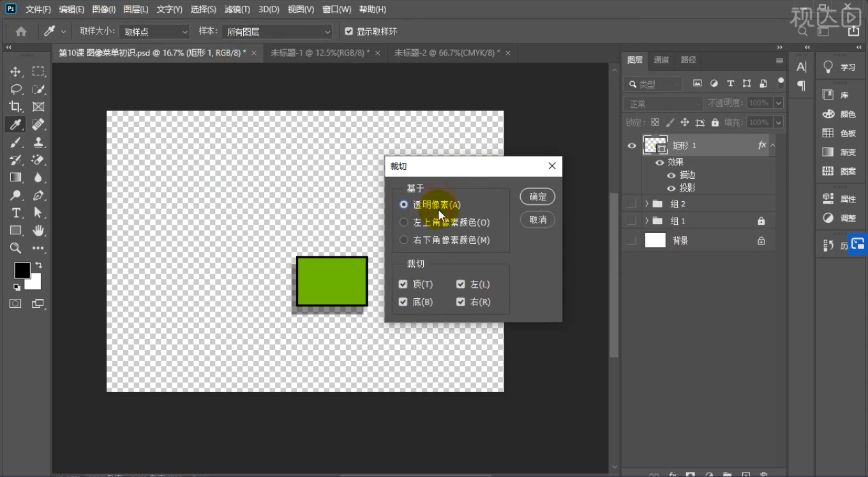
Task: Select the Brush tool
Action: (x=16, y=142)
